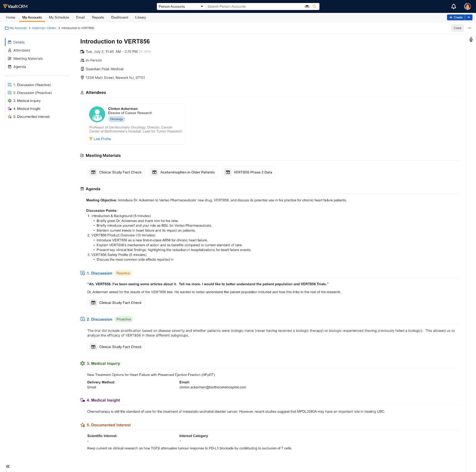The width and height of the screenshot is (476, 472).
Task: Open the user profile avatar
Action: 467,7
